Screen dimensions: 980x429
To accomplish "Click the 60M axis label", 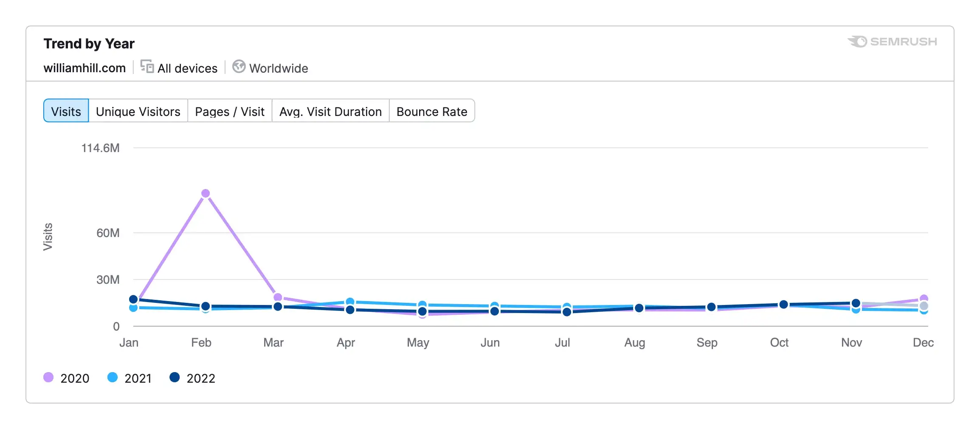I will tap(108, 233).
